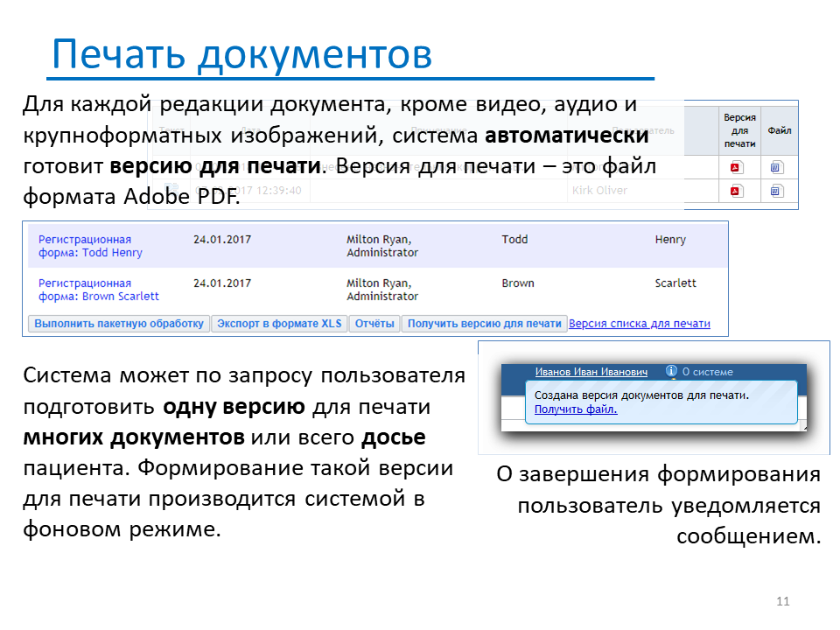Click the slide number 11

(782, 601)
